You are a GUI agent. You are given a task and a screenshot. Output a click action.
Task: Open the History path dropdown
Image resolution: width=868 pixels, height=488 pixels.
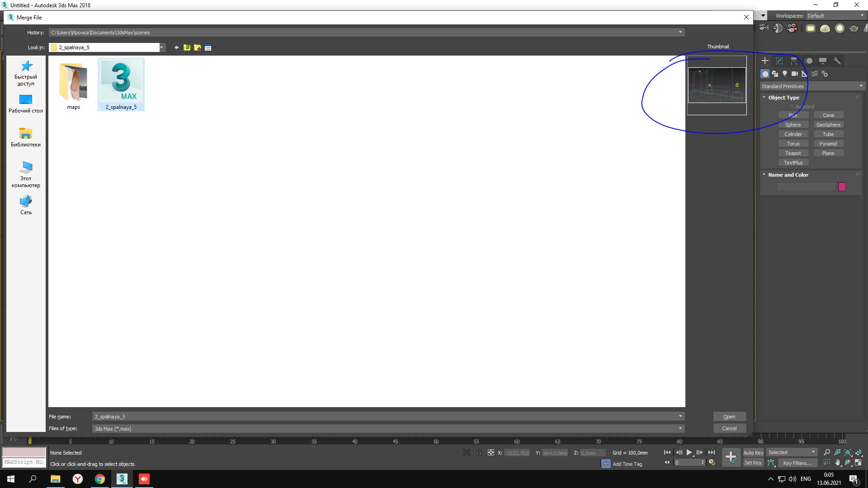[x=680, y=32]
